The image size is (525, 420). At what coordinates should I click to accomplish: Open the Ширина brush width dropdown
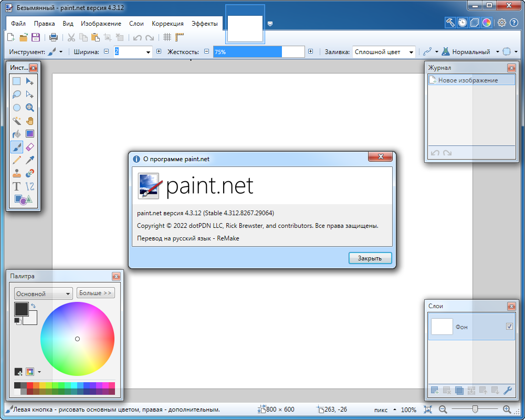(x=149, y=52)
